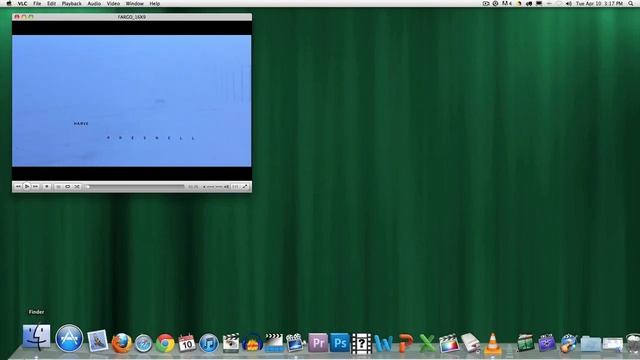Click the playback position slider in VLC

tap(135, 187)
